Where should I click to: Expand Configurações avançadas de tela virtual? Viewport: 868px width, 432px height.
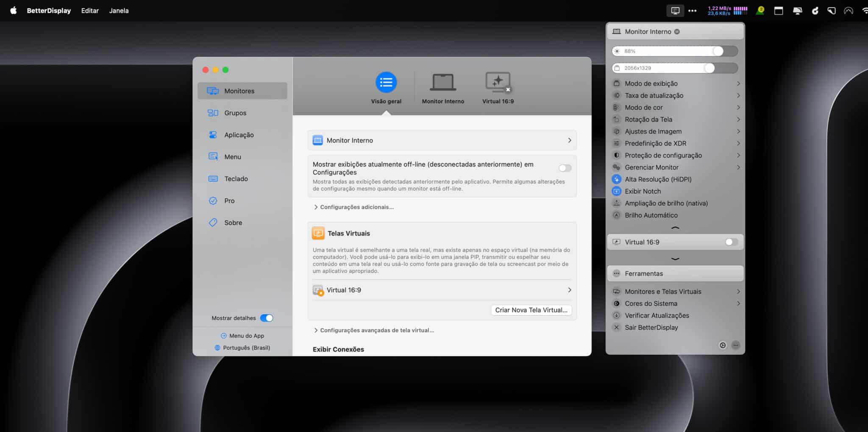coord(376,330)
